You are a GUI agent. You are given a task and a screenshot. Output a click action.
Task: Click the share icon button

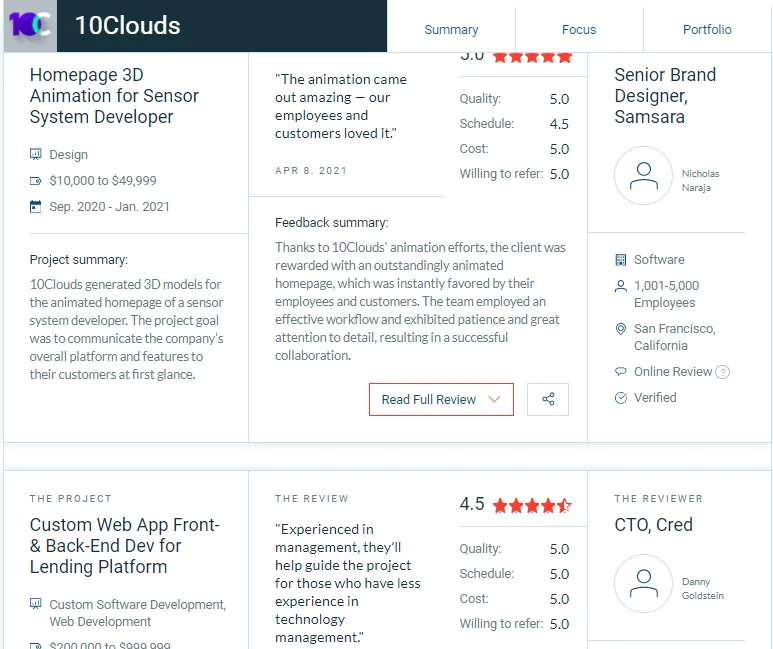[548, 399]
